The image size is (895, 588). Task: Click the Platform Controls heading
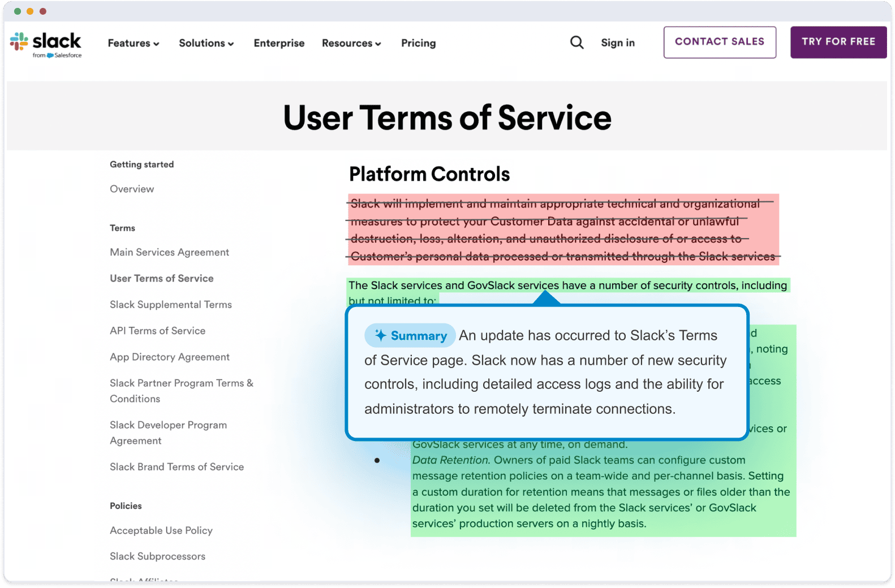click(429, 174)
